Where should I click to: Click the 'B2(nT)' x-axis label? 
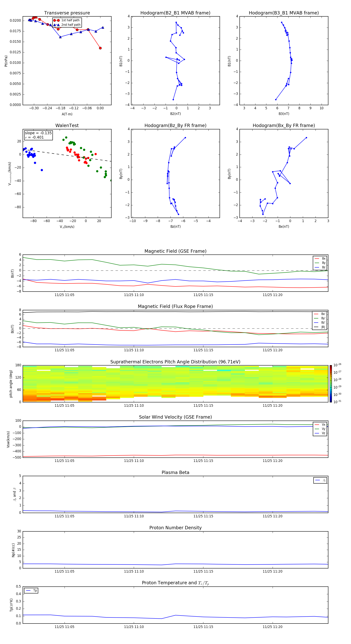(x=175, y=114)
